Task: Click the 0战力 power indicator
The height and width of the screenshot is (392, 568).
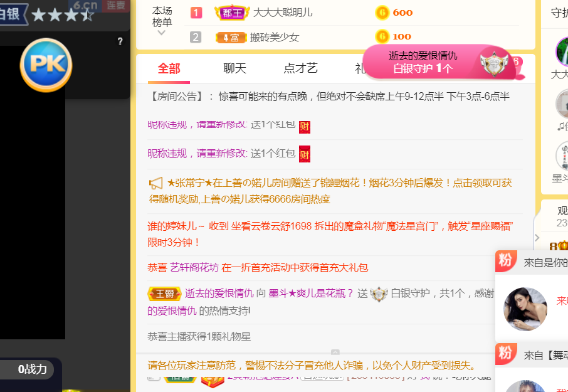Action: point(32,369)
